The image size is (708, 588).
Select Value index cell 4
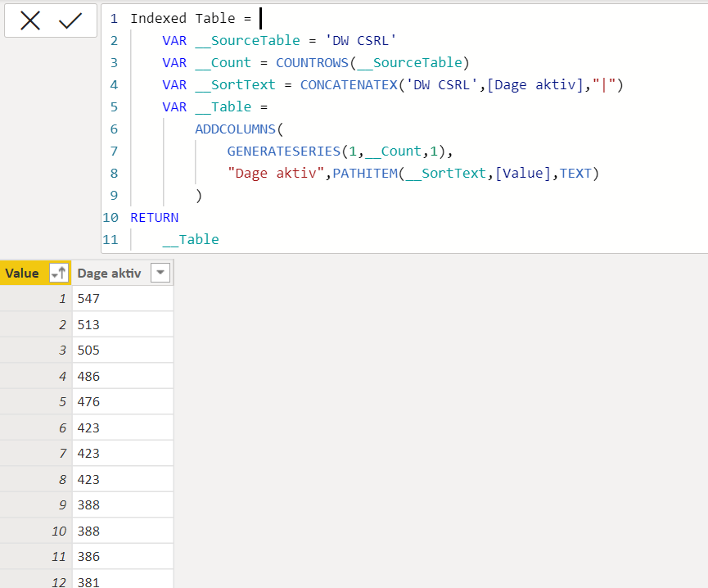(36, 376)
